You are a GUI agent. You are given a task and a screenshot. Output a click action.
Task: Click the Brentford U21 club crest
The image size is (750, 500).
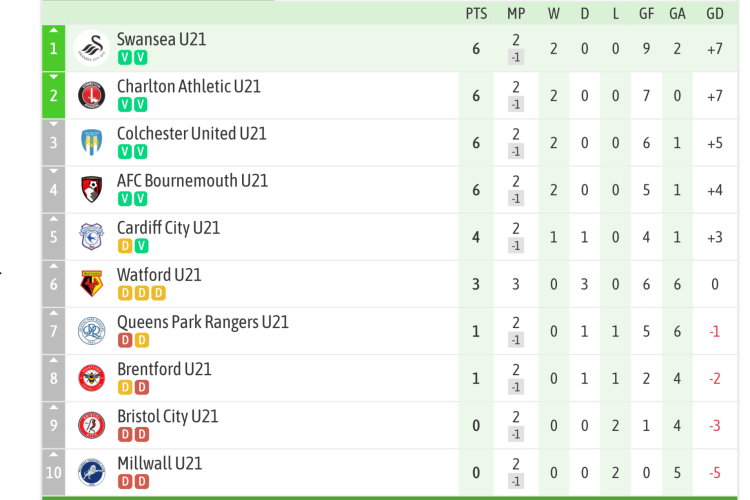click(x=92, y=377)
